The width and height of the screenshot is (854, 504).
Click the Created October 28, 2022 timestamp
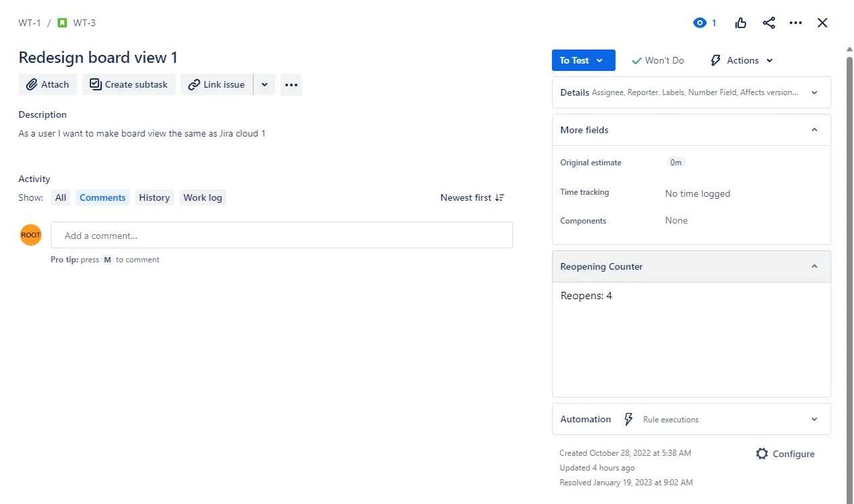coord(626,453)
